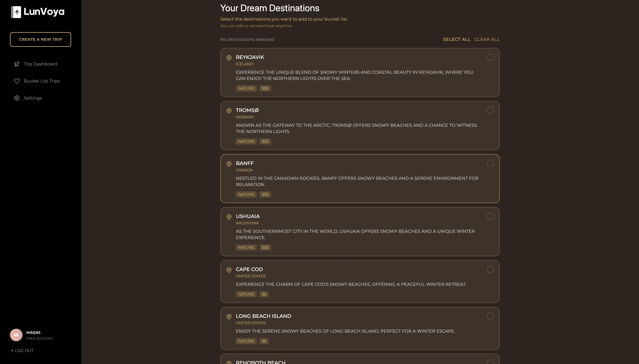Select the Tromsø destination radio button

pyautogui.click(x=490, y=110)
